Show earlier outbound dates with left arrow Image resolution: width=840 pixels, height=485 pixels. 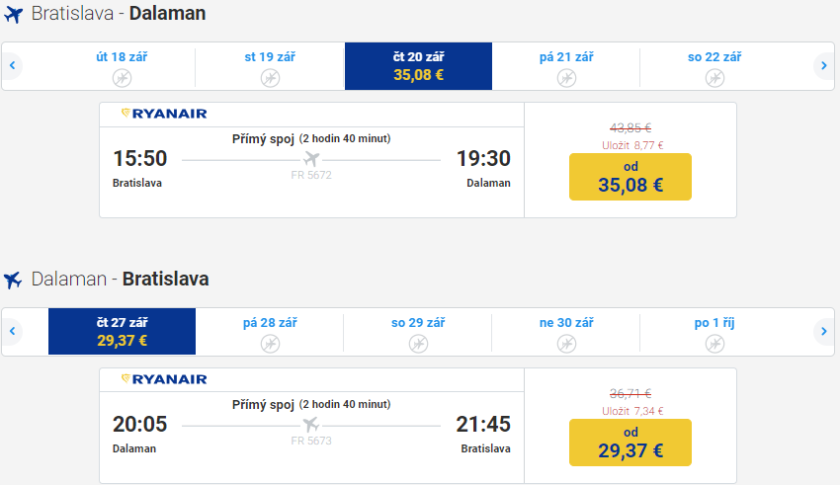(x=13, y=66)
